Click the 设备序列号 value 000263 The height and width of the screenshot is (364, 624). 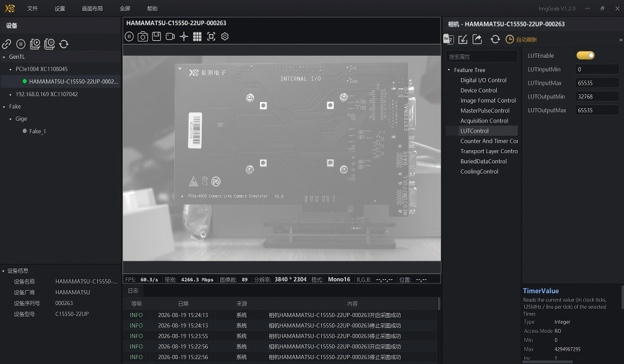(x=64, y=303)
